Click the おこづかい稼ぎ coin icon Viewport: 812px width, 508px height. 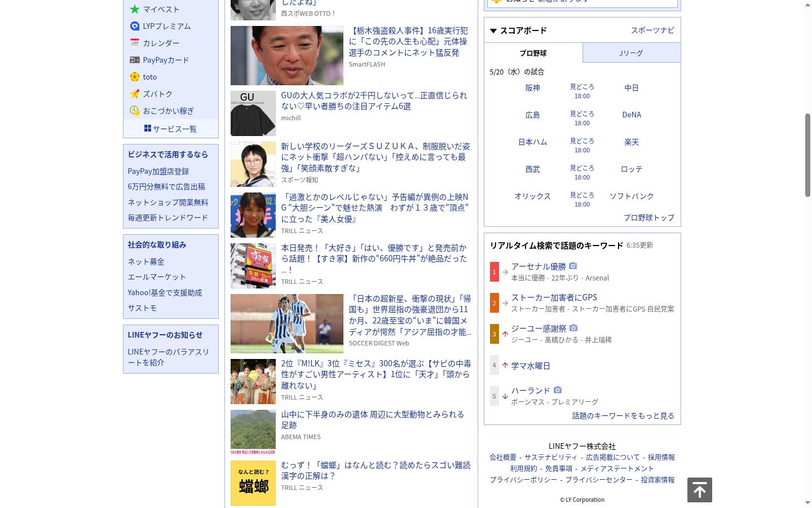click(x=135, y=111)
